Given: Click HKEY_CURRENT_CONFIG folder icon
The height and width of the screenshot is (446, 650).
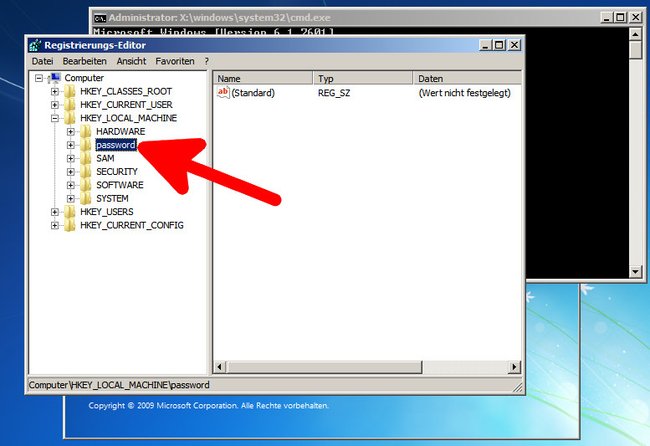Looking at the screenshot, I should (x=70, y=225).
